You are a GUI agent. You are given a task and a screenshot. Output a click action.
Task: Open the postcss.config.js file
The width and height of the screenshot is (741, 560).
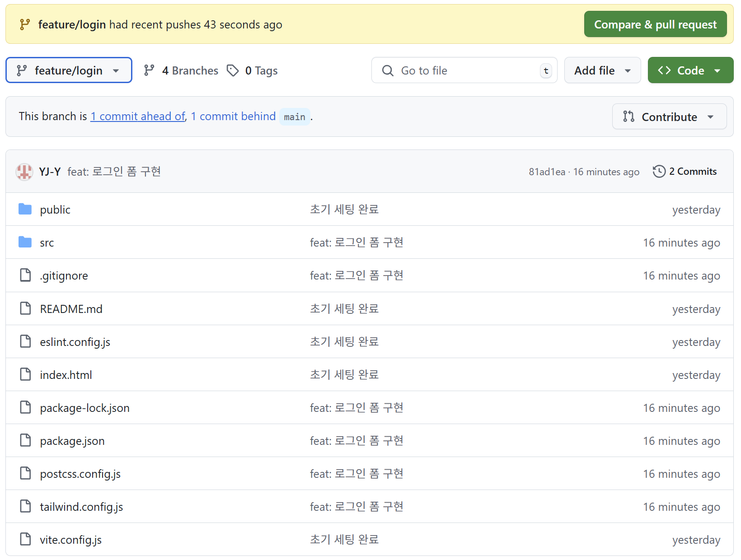[x=80, y=474]
